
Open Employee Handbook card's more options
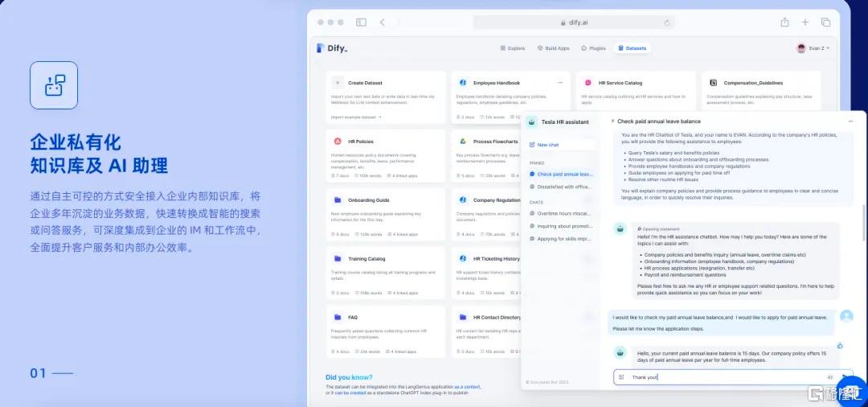click(559, 83)
